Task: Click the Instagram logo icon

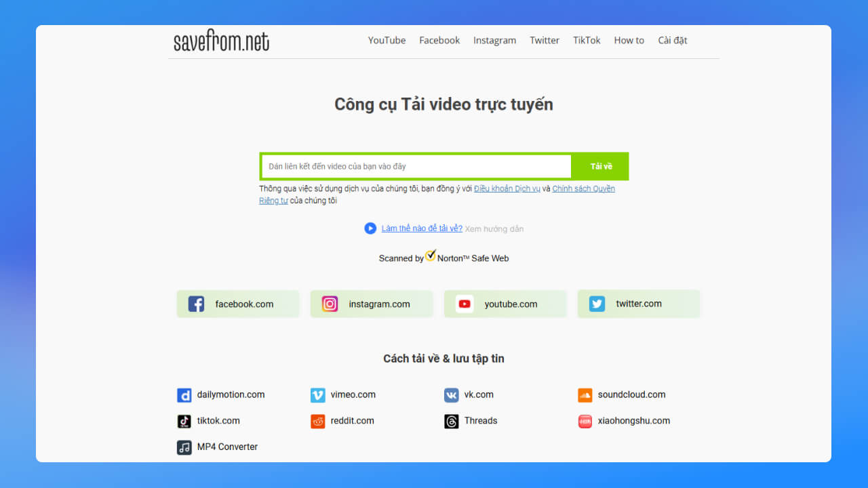Action: point(330,304)
